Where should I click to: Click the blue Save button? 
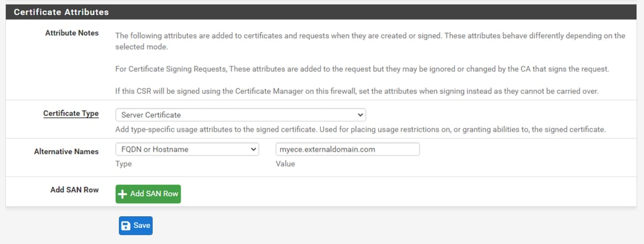coord(136,225)
